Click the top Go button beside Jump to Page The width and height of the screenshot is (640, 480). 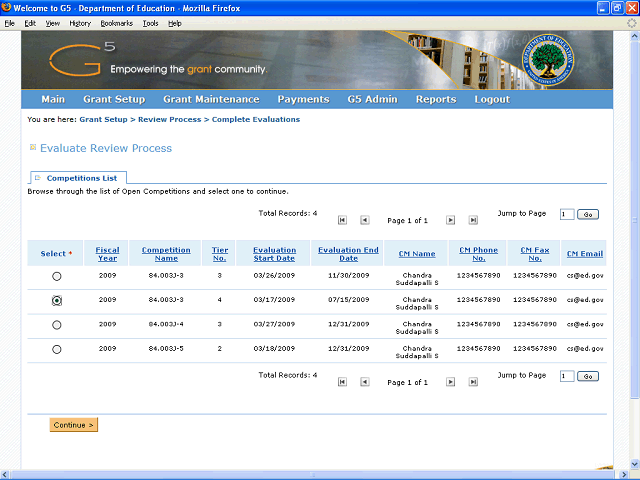[588, 214]
